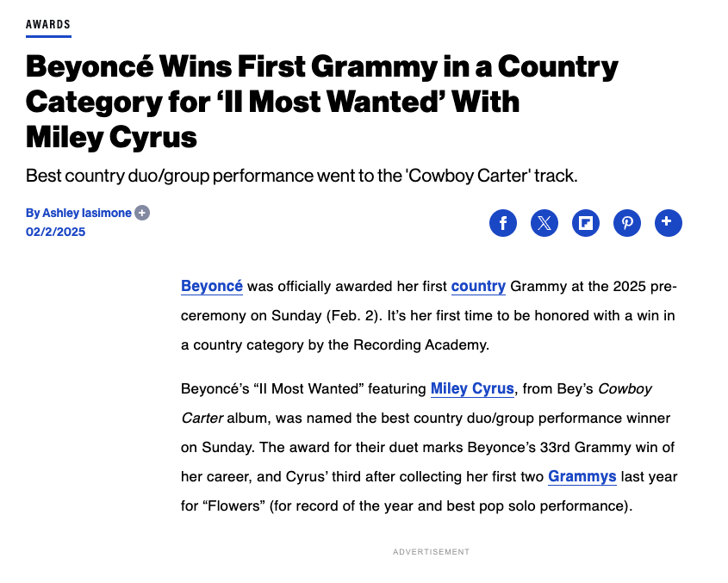Click the 'country' hyperlink in the first paragraph
This screenshot has height=583, width=728.
(x=478, y=286)
